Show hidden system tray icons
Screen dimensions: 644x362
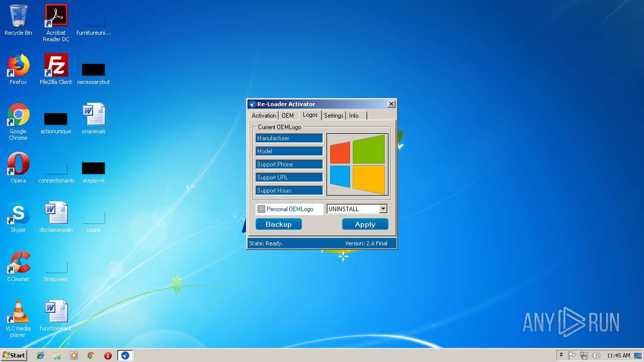pyautogui.click(x=561, y=355)
